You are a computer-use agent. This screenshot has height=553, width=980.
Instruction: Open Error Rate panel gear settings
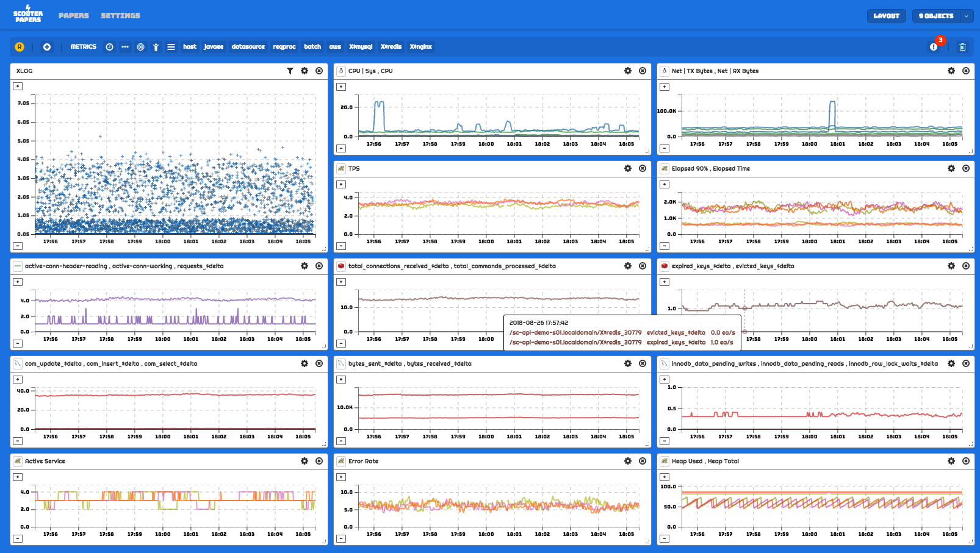click(x=628, y=461)
